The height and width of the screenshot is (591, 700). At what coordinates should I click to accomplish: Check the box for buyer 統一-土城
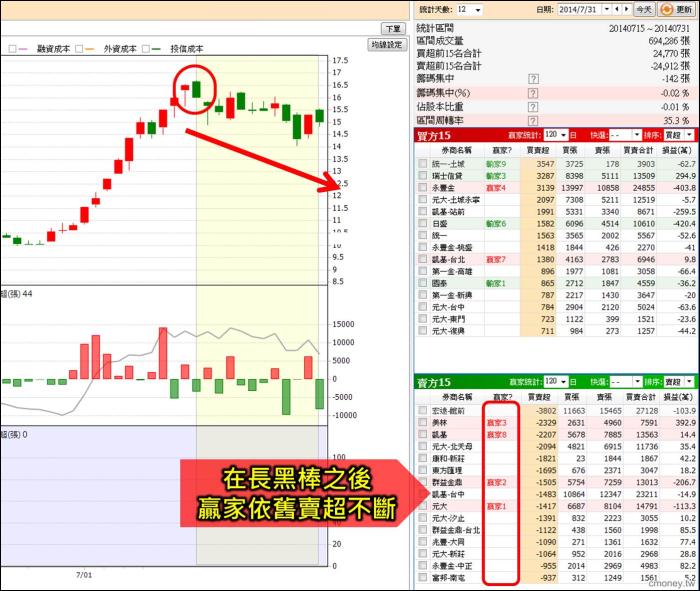coord(422,164)
